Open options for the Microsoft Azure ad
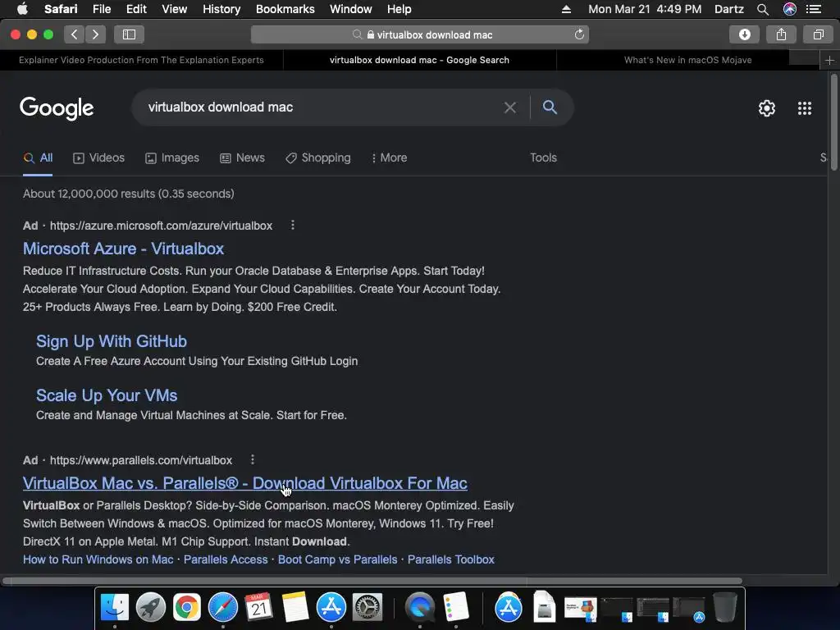The image size is (840, 630). (x=293, y=226)
